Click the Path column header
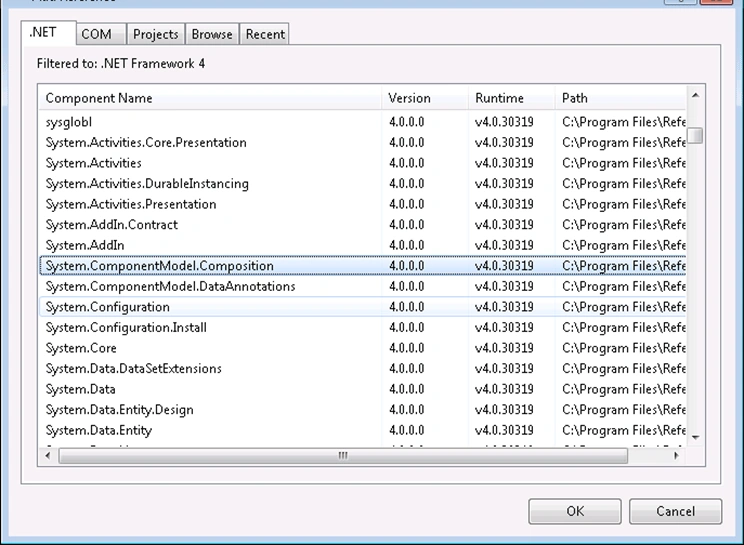The height and width of the screenshot is (545, 744). pos(621,98)
